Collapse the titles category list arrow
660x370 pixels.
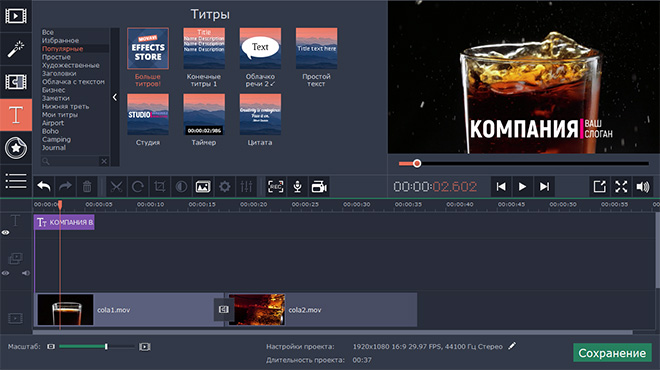tap(115, 97)
